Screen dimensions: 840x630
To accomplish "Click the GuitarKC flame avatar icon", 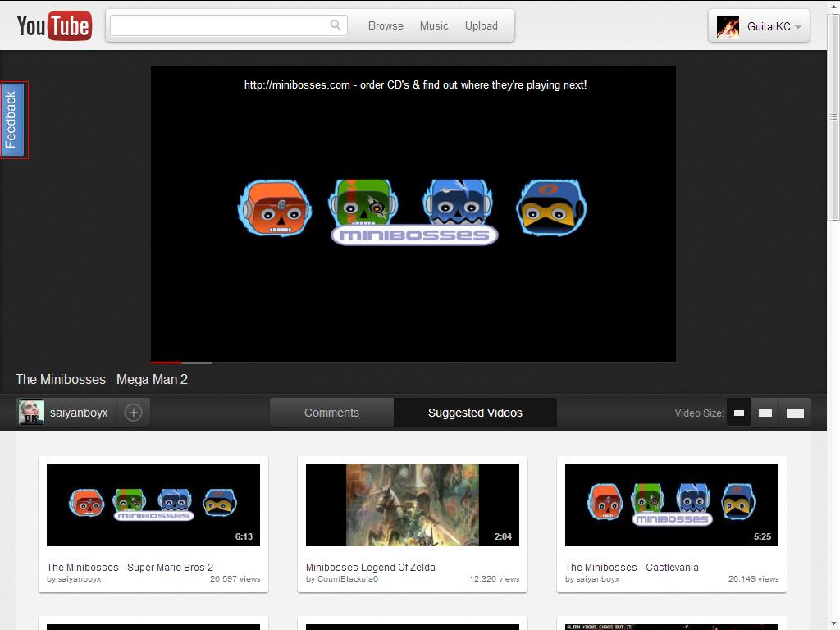I will pos(728,26).
